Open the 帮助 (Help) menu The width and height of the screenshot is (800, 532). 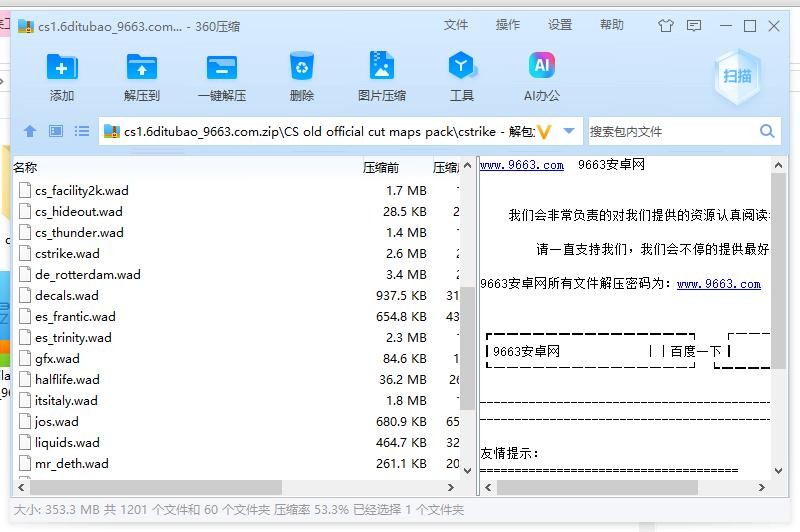tap(612, 24)
